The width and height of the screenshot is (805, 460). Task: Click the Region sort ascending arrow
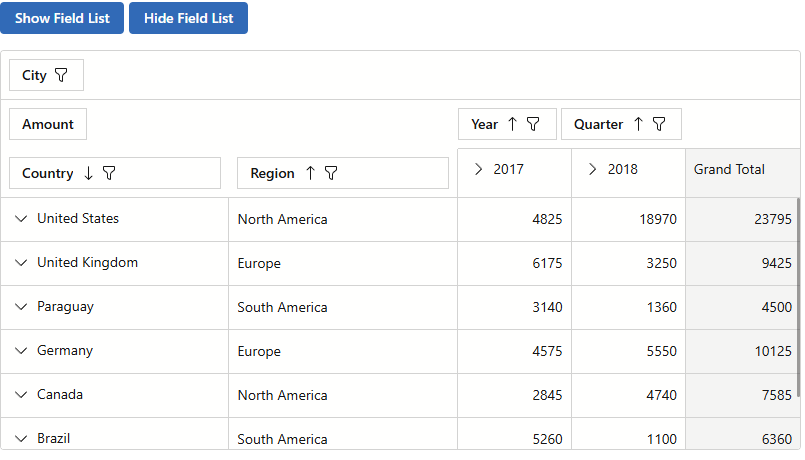click(x=310, y=173)
